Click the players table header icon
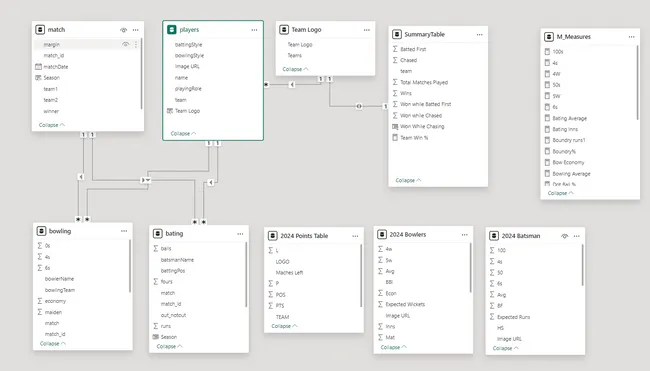This screenshot has height=371, width=650. coord(172,29)
